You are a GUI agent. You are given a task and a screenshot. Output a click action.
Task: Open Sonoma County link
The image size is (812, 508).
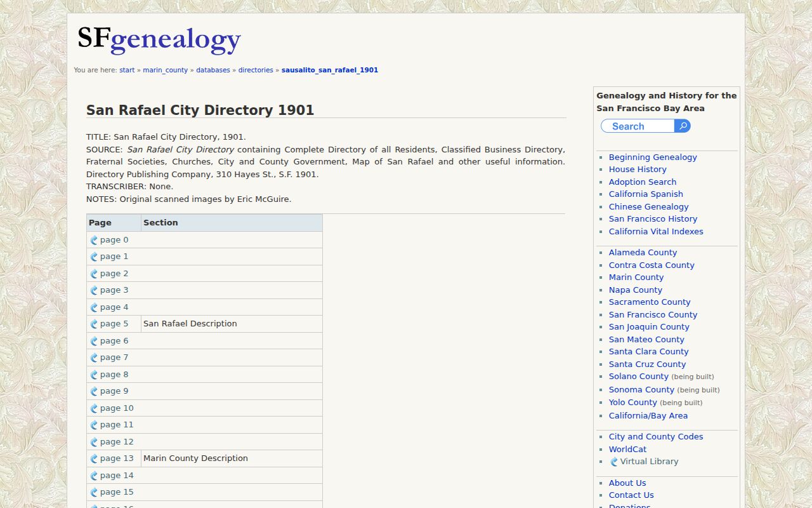pos(641,390)
